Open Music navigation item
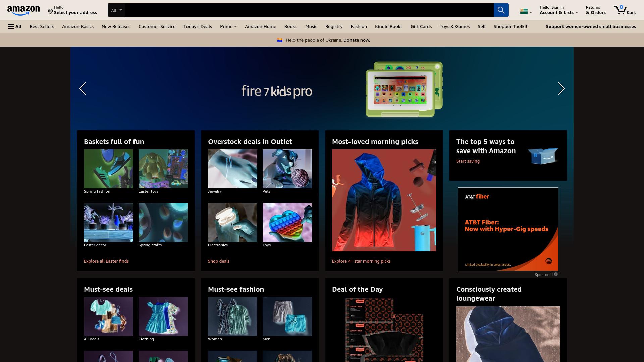This screenshot has height=362, width=644. pyautogui.click(x=311, y=26)
